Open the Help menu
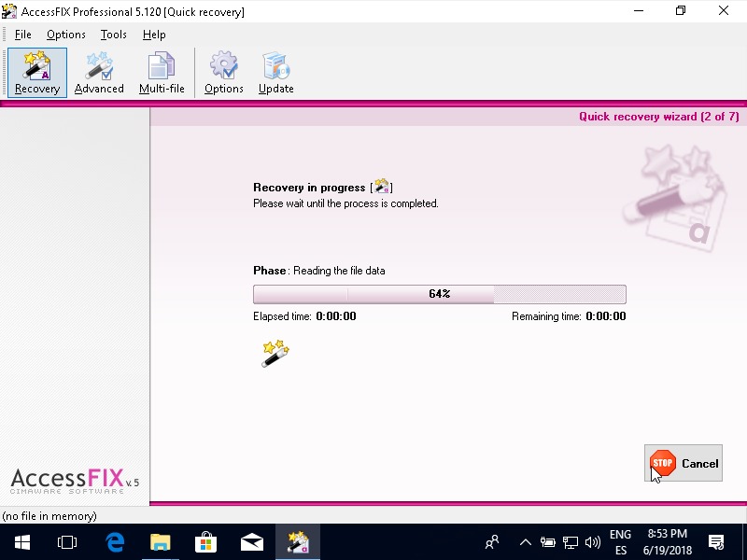The image size is (747, 560). [x=154, y=35]
